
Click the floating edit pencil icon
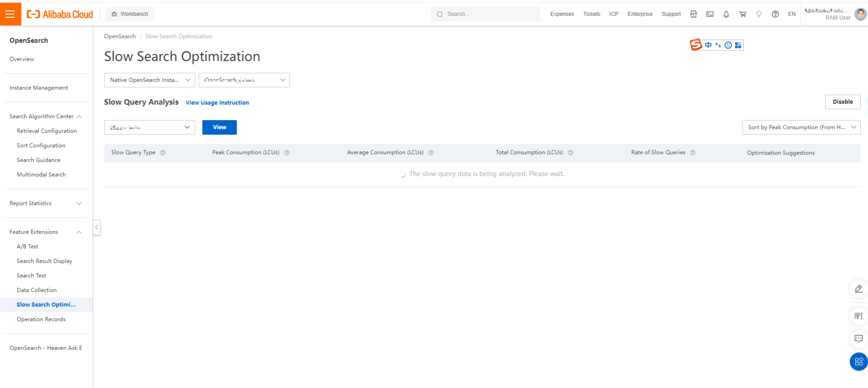point(858,289)
